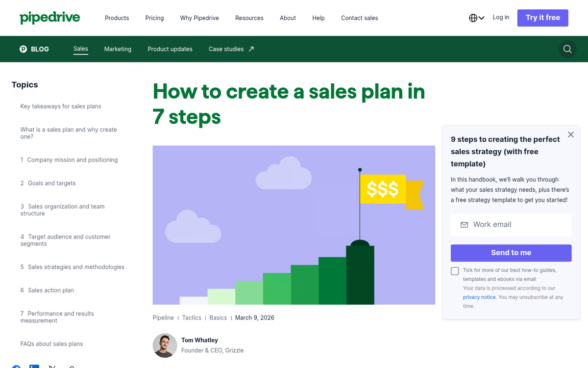Open Case studies with external link arrow
This screenshot has width=588, height=368.
point(231,49)
